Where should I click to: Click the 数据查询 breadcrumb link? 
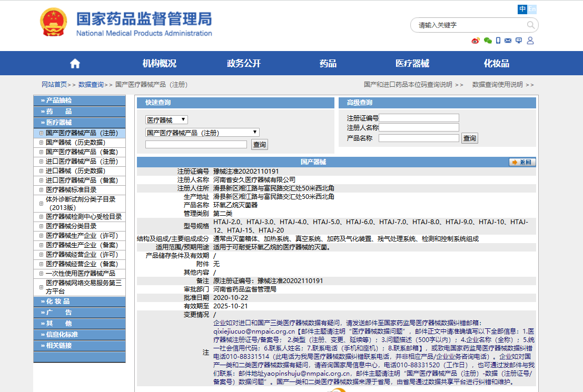click(91, 85)
